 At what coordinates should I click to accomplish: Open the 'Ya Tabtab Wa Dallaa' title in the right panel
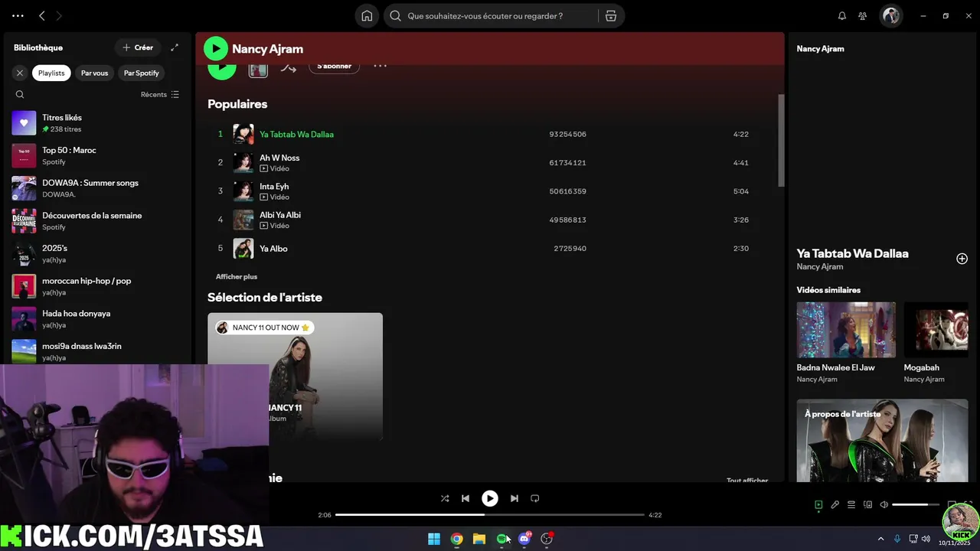(852, 253)
